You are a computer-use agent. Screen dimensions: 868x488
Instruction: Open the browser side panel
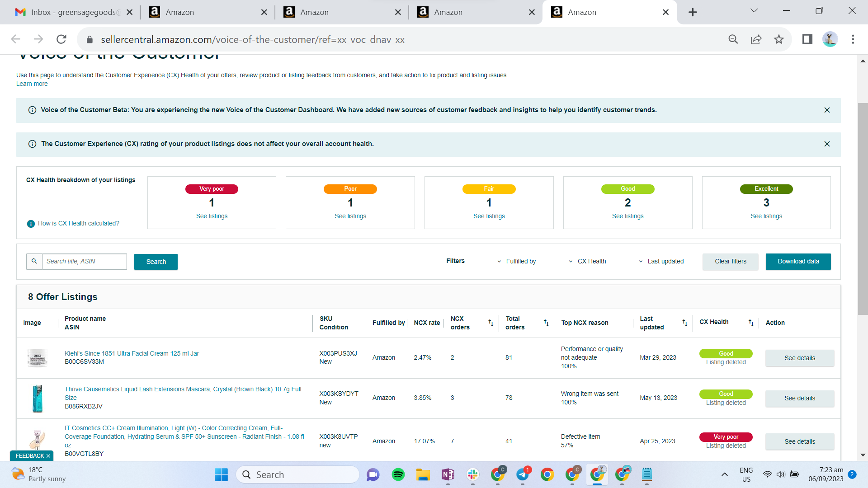807,39
